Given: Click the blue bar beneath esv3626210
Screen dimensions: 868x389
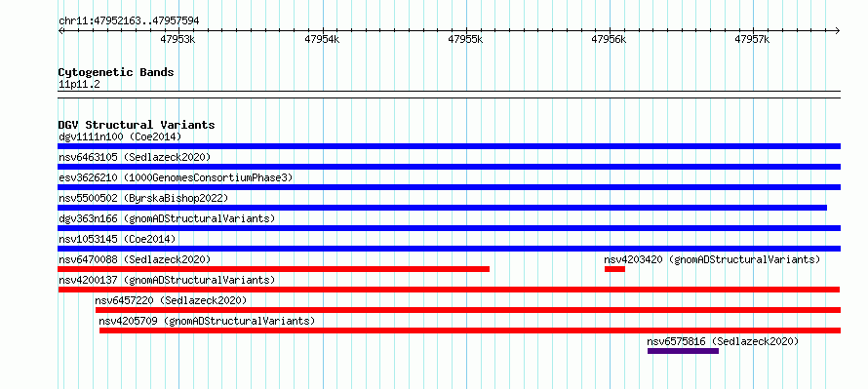Looking at the screenshot, I should [x=449, y=187].
